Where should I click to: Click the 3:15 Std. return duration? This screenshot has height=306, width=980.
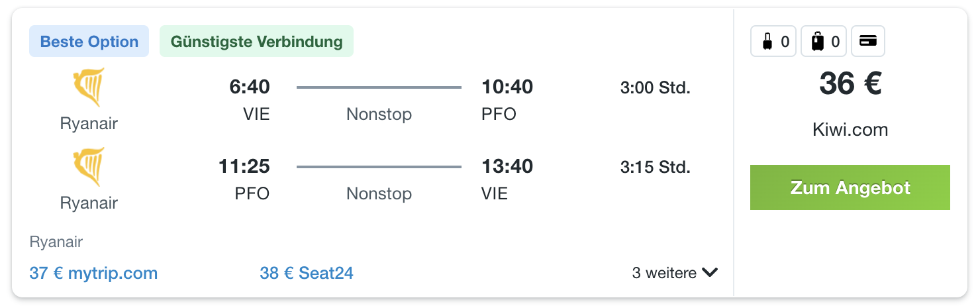coord(656,167)
